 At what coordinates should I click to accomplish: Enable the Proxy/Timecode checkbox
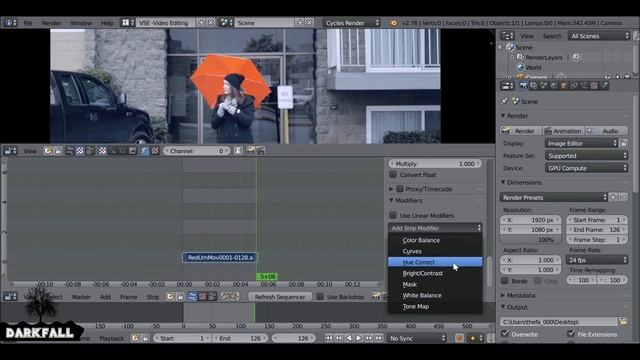tap(400, 189)
